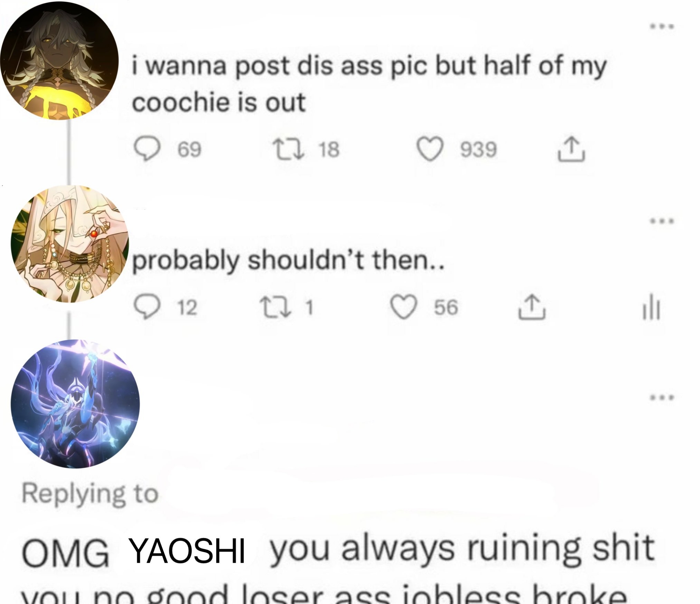Screen dimensions: 700x604
Task: Open more options menu on third tweet
Action: coord(660,397)
